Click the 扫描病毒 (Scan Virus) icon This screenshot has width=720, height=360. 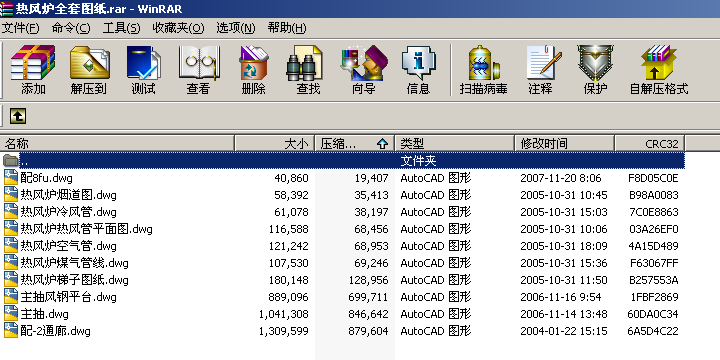point(484,62)
